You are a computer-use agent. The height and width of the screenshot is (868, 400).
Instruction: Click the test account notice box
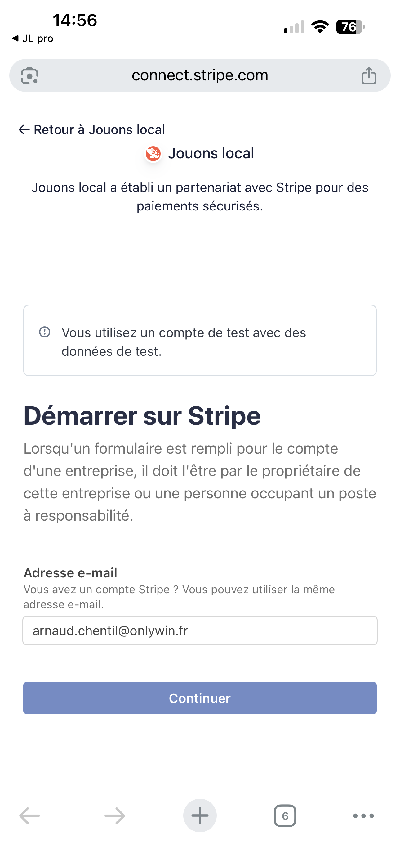(x=200, y=340)
